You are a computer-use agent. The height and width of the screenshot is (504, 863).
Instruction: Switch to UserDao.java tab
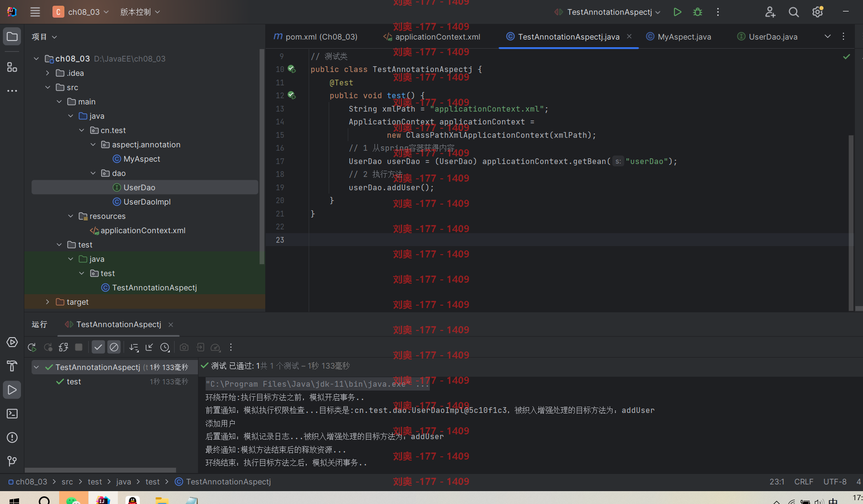pyautogui.click(x=768, y=37)
